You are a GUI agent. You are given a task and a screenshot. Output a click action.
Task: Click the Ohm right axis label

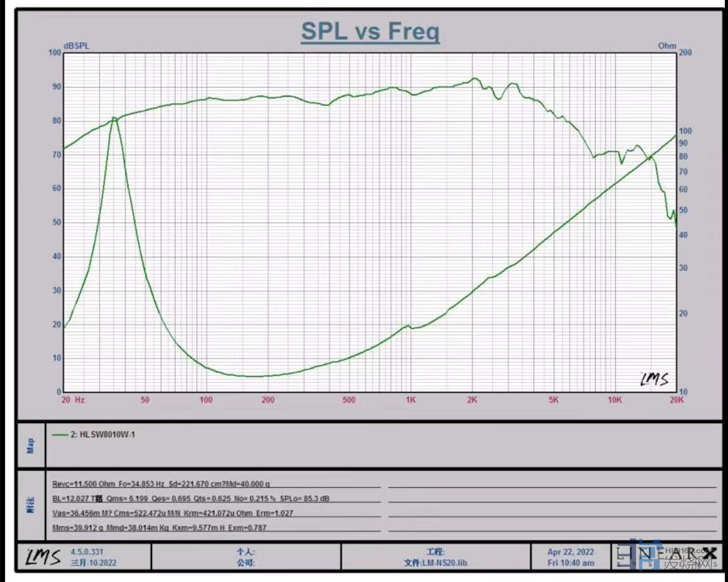pos(667,46)
